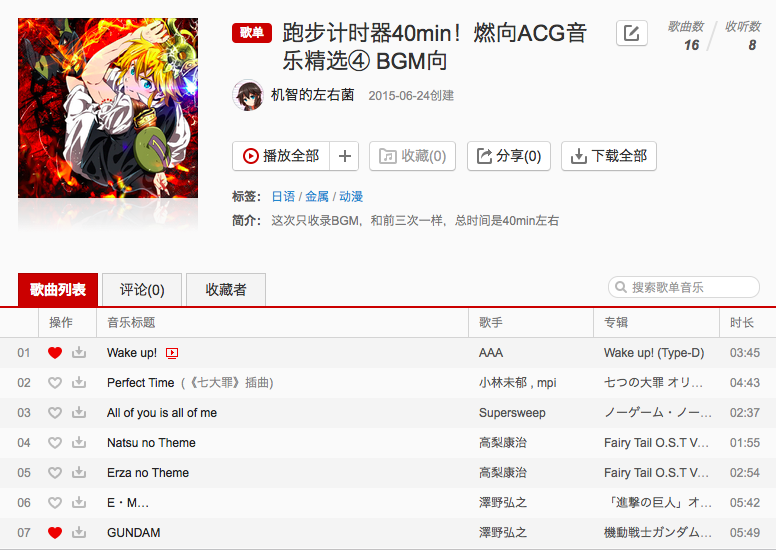Like the song Perfect Time
Screen dimensions: 776x550
[55, 383]
